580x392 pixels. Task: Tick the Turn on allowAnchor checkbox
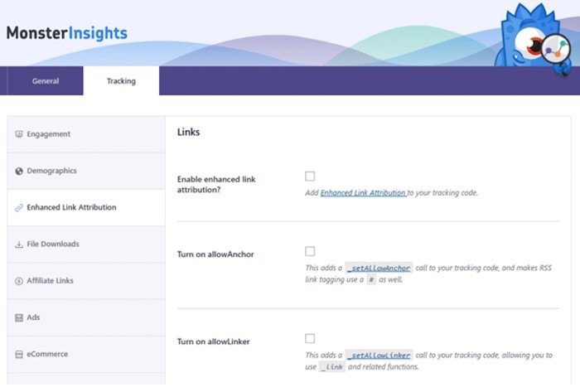coord(310,251)
